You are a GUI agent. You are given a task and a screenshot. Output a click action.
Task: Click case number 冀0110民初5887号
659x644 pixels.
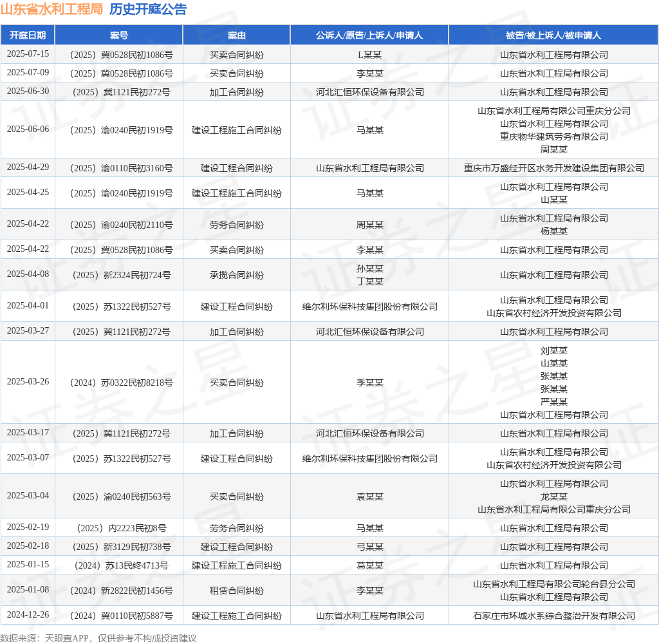(x=121, y=616)
